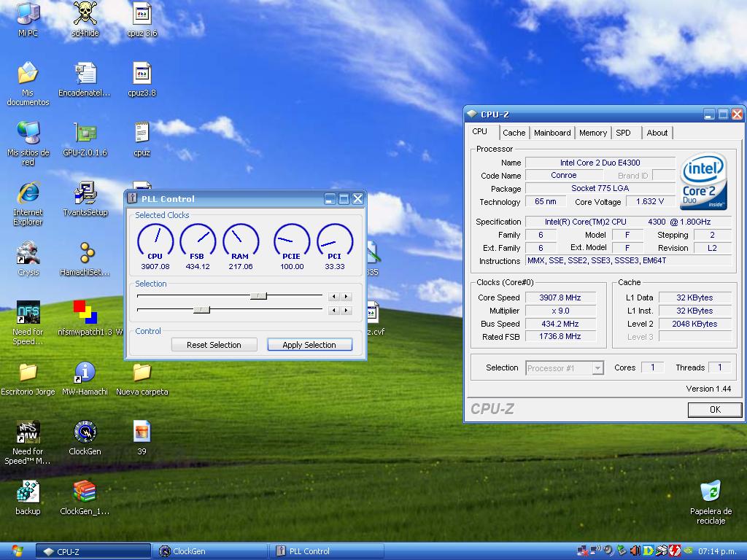The width and height of the screenshot is (747, 560).
Task: Expand Processor #1 selection dropdown
Action: (598, 368)
